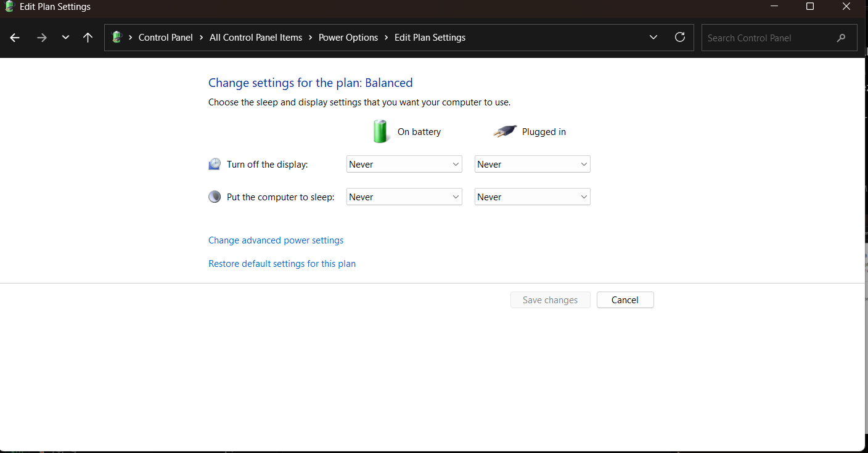Open All Control Panel Items breadcrumb

coord(256,38)
